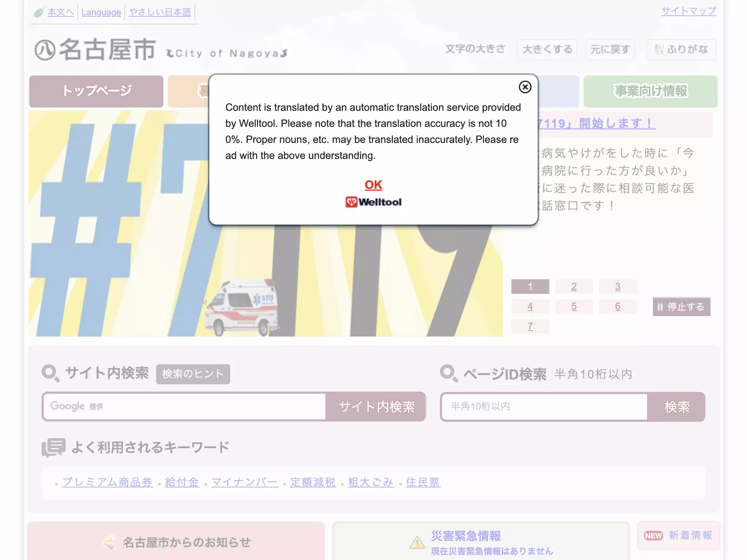Select slide 2 in carousel
The width and height of the screenshot is (747, 560).
574,287
